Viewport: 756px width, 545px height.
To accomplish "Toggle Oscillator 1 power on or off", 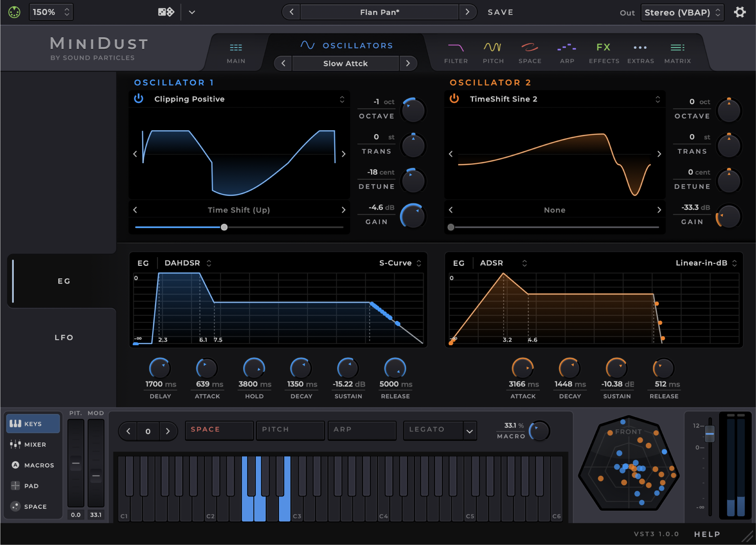I will click(139, 99).
